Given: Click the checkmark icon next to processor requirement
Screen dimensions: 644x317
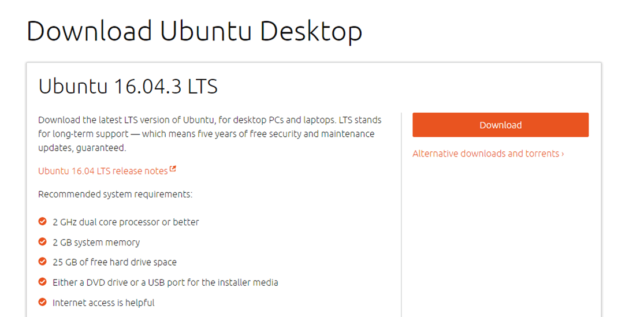Looking at the screenshot, I should click(42, 222).
